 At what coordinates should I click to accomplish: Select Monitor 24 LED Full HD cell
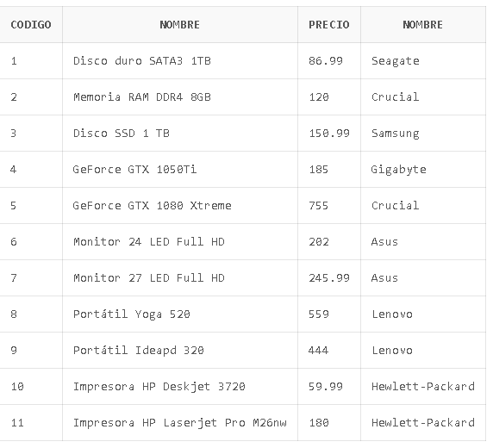coord(180,241)
